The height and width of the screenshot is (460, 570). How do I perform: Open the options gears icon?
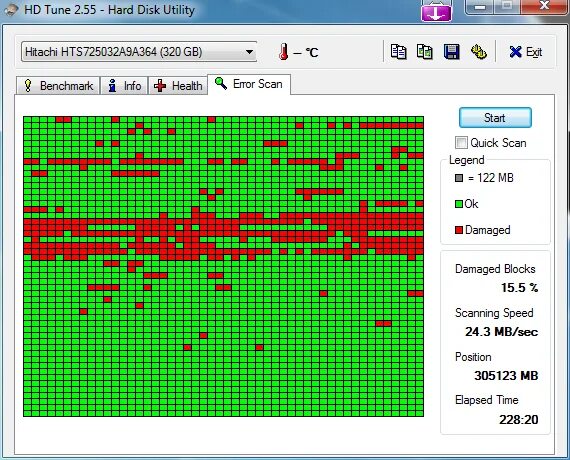click(479, 52)
